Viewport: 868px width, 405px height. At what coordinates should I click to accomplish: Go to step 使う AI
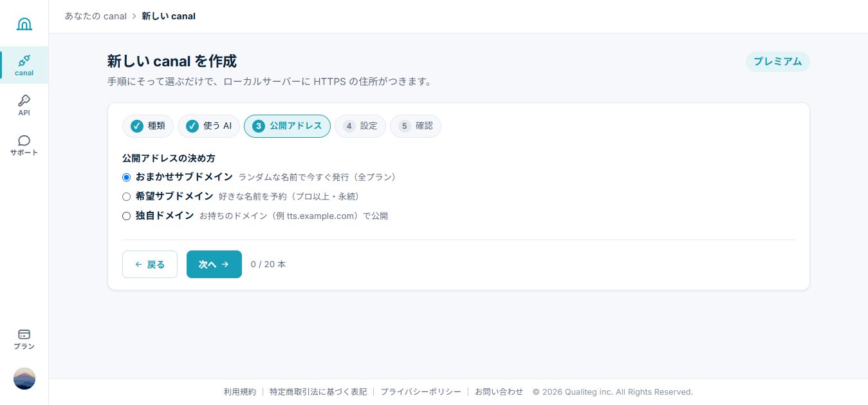(208, 126)
